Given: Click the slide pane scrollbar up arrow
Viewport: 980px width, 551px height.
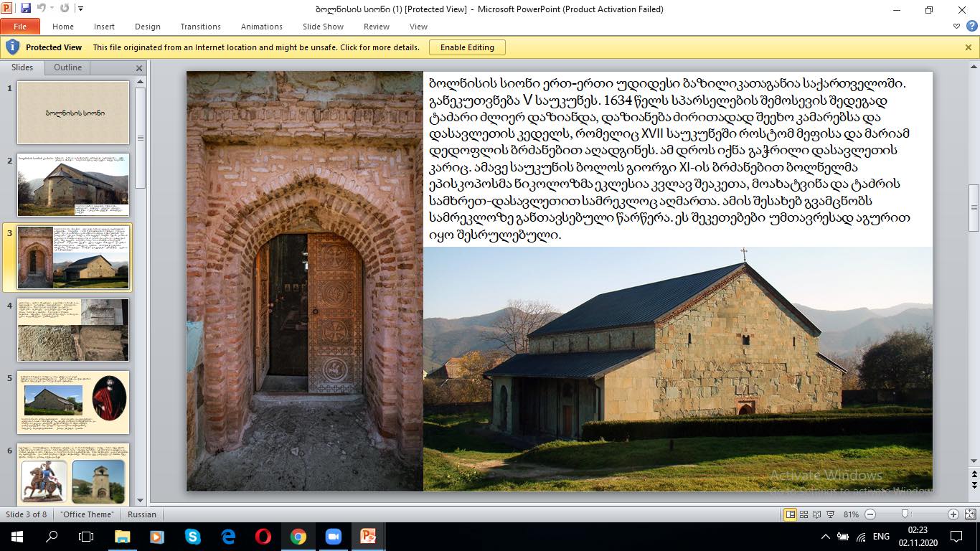Looking at the screenshot, I should [x=141, y=81].
